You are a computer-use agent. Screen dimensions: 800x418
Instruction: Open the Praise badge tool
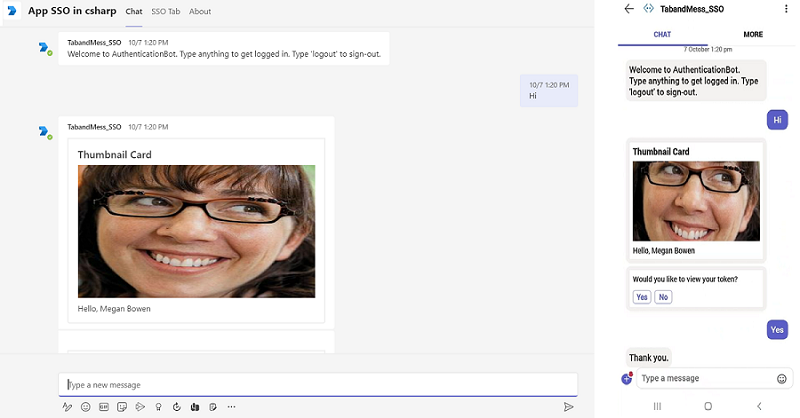(159, 407)
